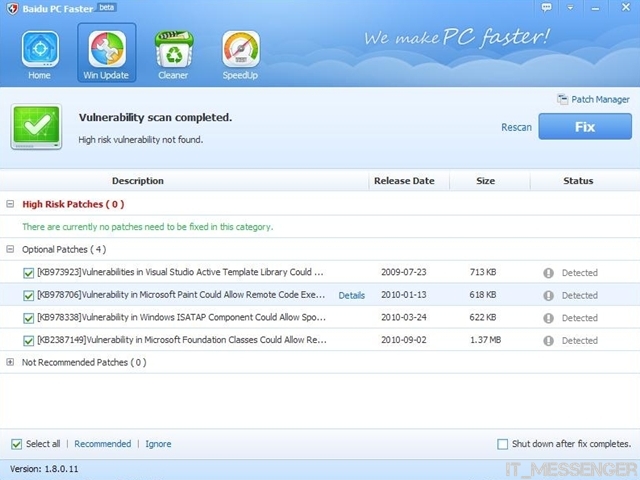
Task: Click the Rescan link
Action: pyautogui.click(x=516, y=127)
